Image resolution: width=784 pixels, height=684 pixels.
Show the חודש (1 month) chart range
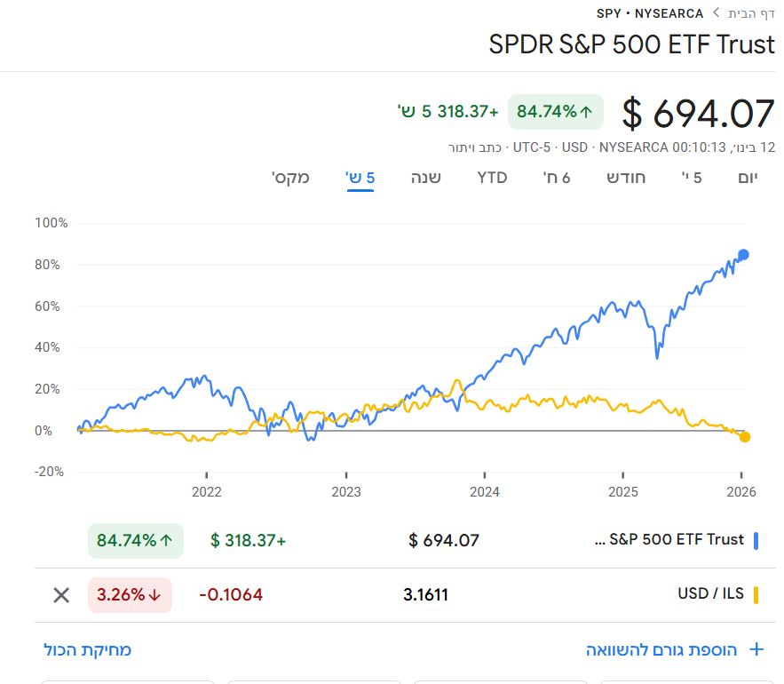tap(626, 177)
